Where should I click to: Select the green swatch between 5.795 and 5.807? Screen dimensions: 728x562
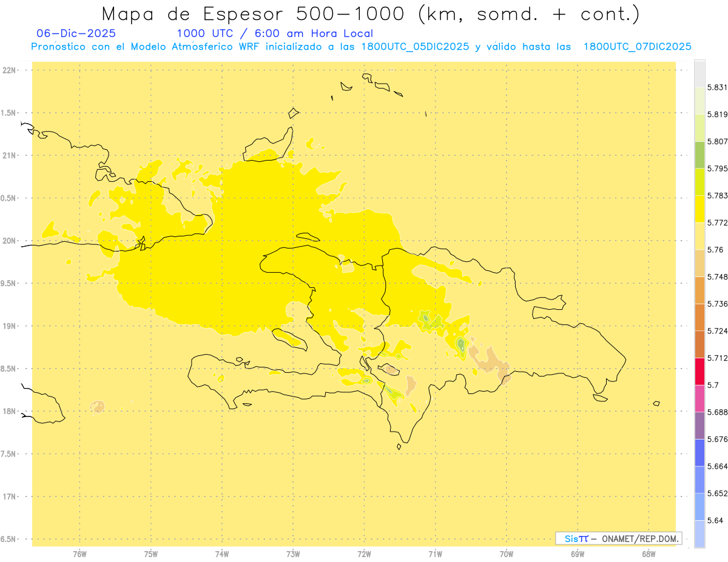coord(699,155)
